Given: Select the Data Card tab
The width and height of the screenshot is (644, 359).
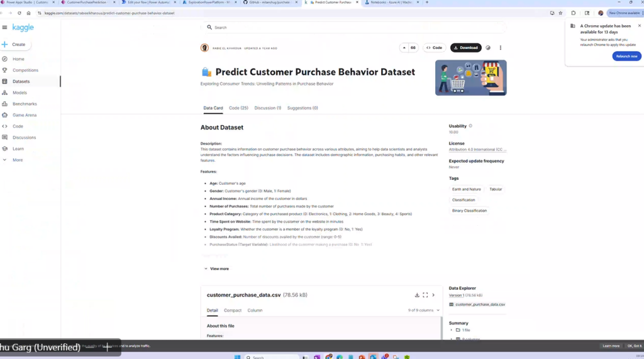Looking at the screenshot, I should click(x=213, y=108).
